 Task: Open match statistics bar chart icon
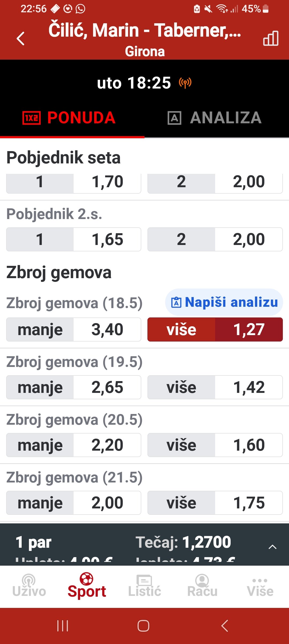click(x=271, y=38)
